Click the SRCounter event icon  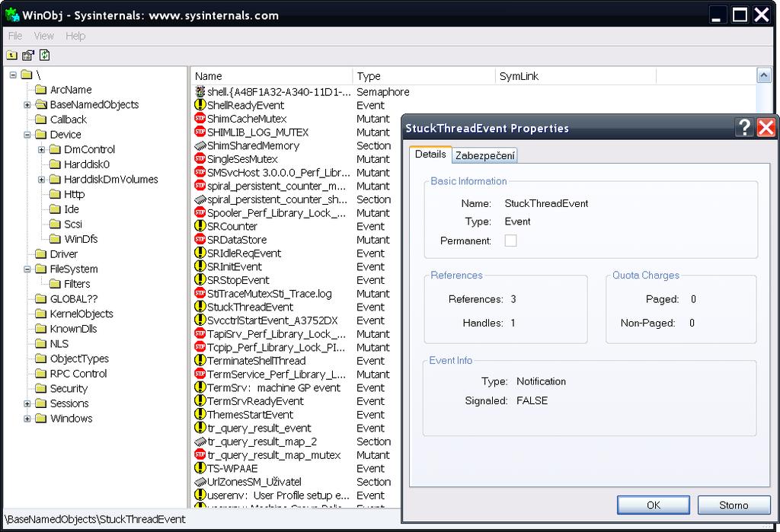point(200,226)
